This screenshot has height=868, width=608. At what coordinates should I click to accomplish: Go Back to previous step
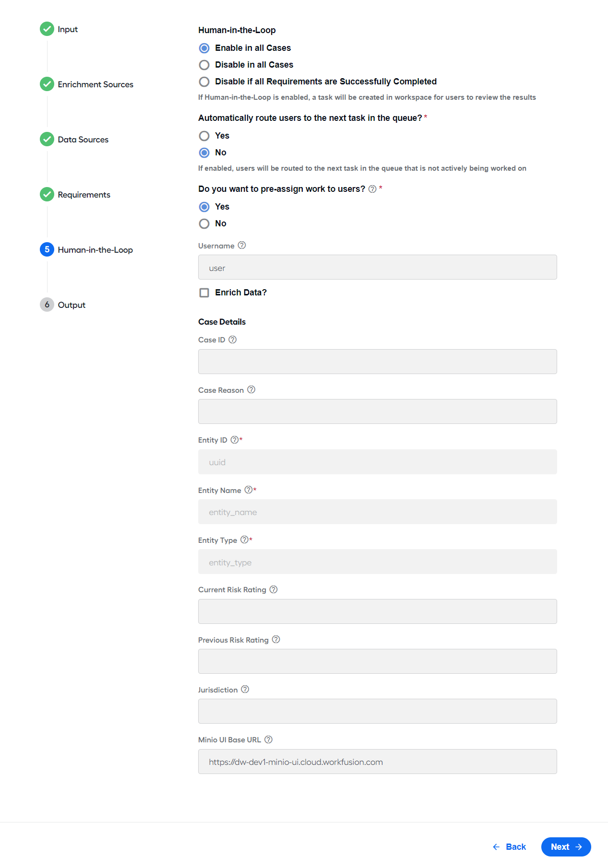pyautogui.click(x=509, y=847)
